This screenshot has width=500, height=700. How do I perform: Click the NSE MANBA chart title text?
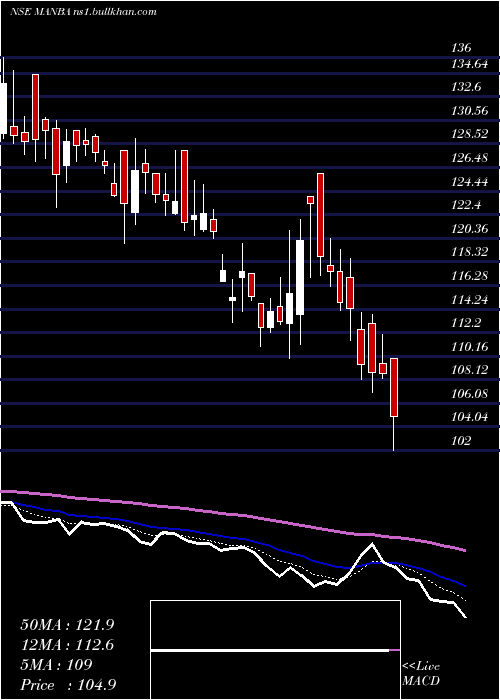[83, 12]
